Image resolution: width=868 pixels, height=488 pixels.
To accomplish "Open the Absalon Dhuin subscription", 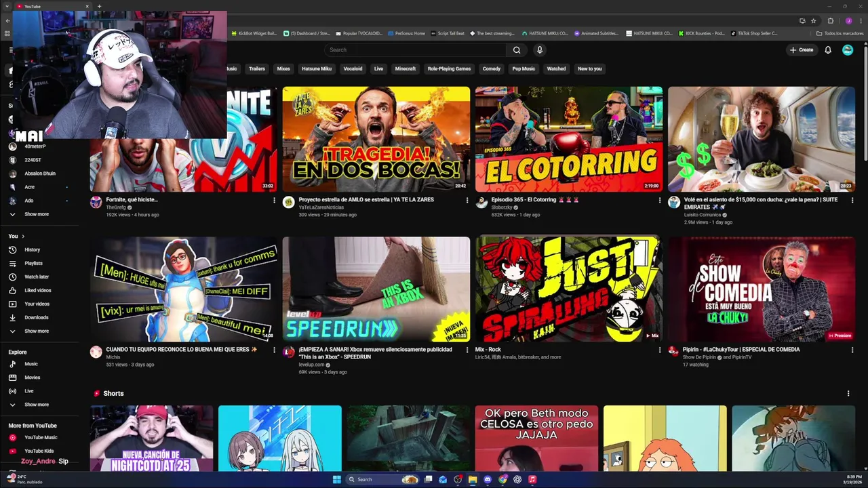I will 40,174.
